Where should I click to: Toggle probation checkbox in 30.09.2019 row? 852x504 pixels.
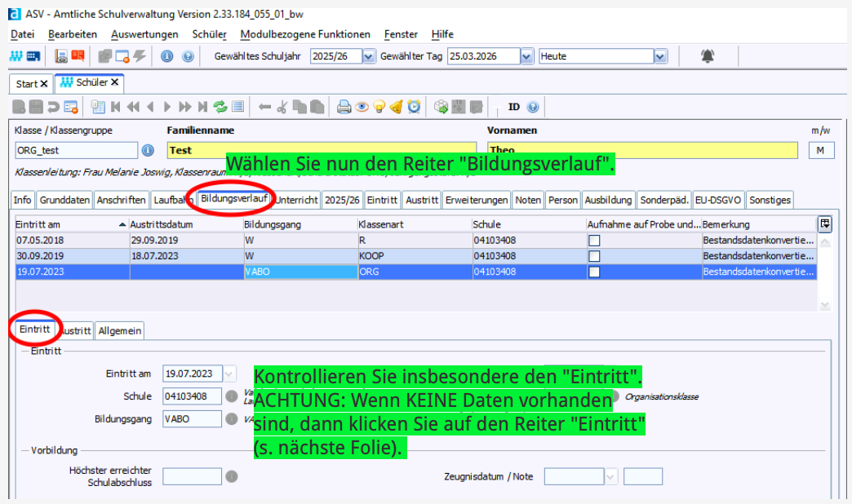pos(594,256)
